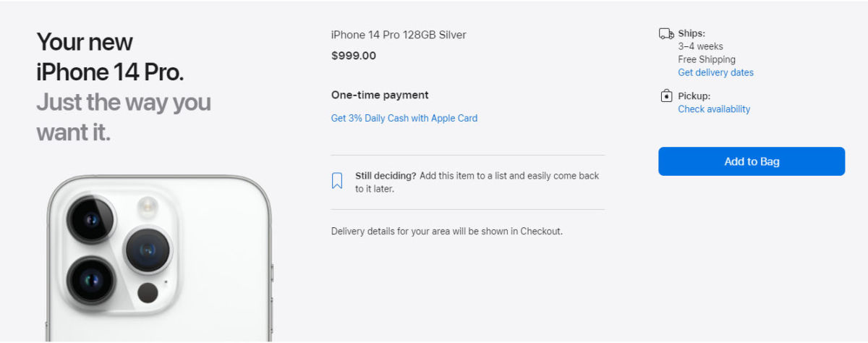Click the 3–4 weeks shipping estimate
Screen dimensions: 868x343
700,46
